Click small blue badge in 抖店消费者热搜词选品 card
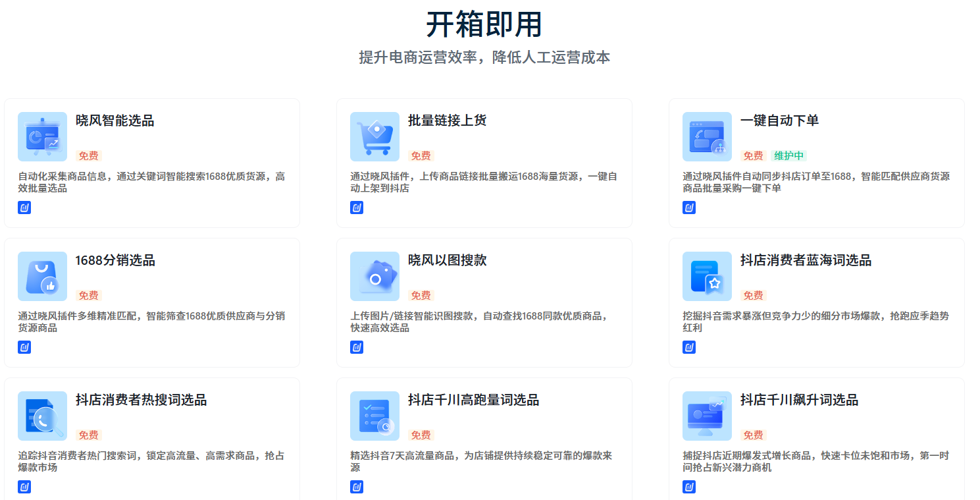 click(24, 487)
